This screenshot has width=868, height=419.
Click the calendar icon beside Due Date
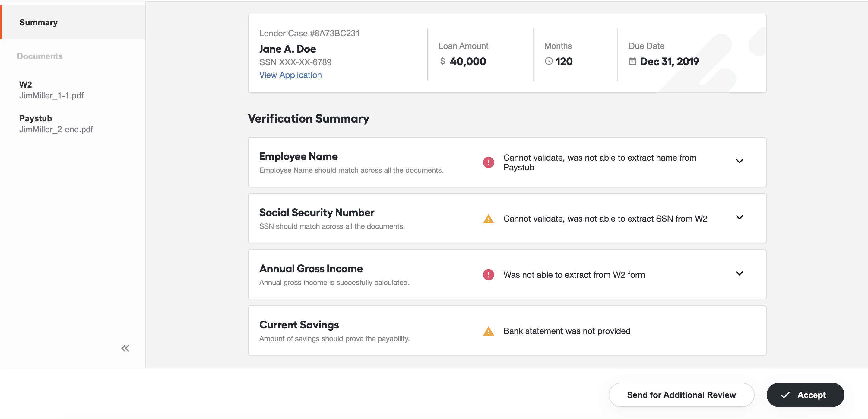pyautogui.click(x=632, y=61)
